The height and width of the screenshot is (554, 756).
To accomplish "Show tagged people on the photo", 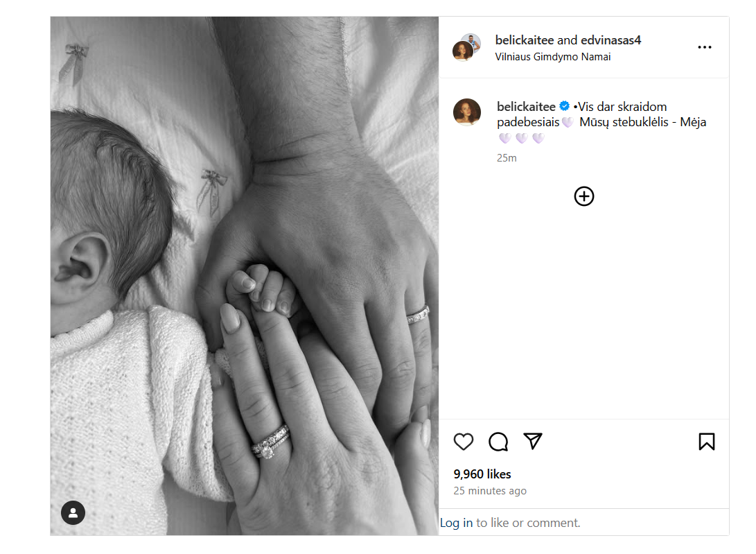I will (73, 513).
